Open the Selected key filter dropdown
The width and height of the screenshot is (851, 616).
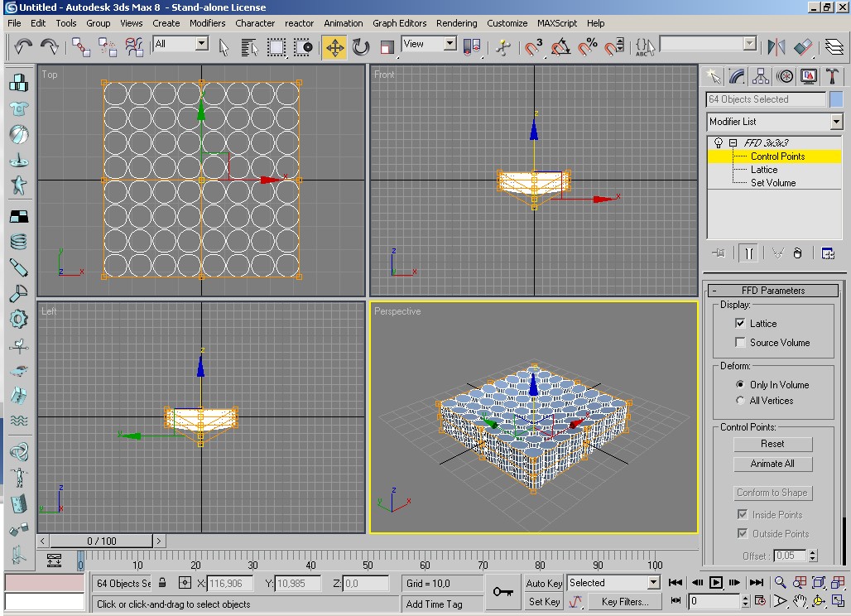(653, 582)
